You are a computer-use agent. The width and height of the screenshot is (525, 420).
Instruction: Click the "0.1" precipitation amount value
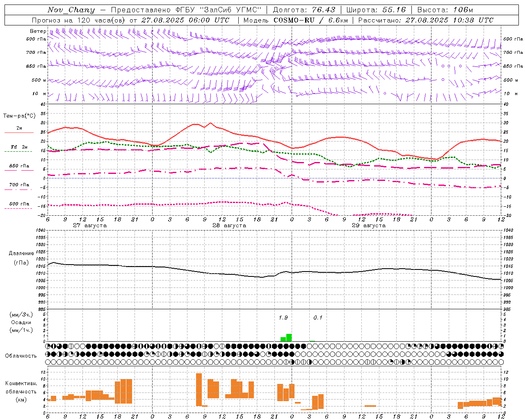(318, 317)
